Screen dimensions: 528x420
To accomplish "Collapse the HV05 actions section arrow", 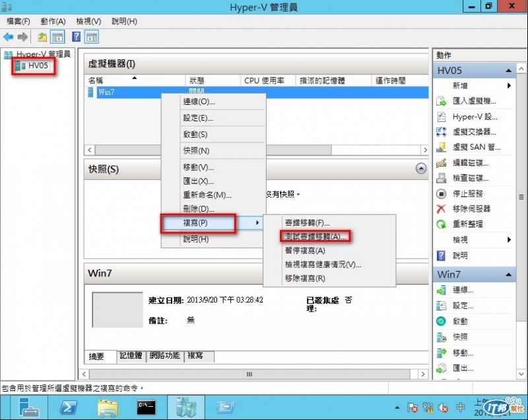I will pyautogui.click(x=508, y=71).
